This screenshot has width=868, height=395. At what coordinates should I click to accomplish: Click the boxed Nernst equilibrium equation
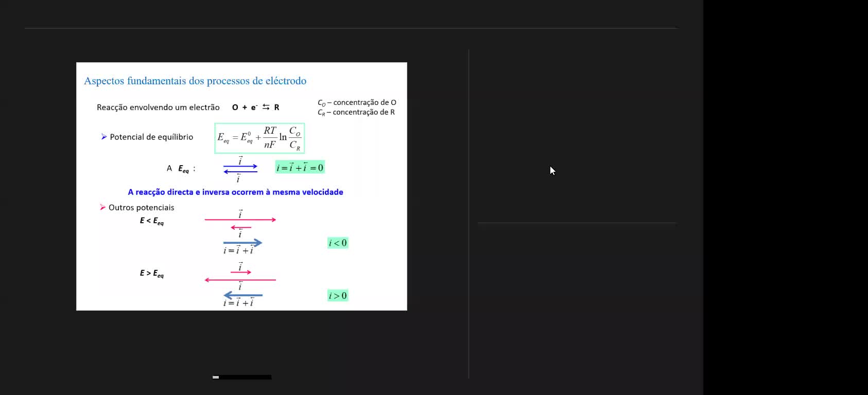click(x=259, y=138)
